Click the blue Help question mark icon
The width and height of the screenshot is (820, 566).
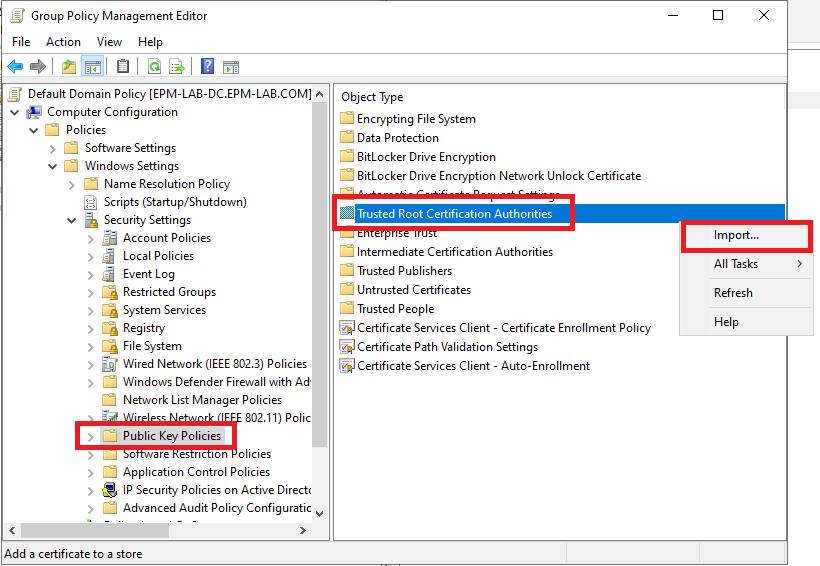click(x=207, y=67)
